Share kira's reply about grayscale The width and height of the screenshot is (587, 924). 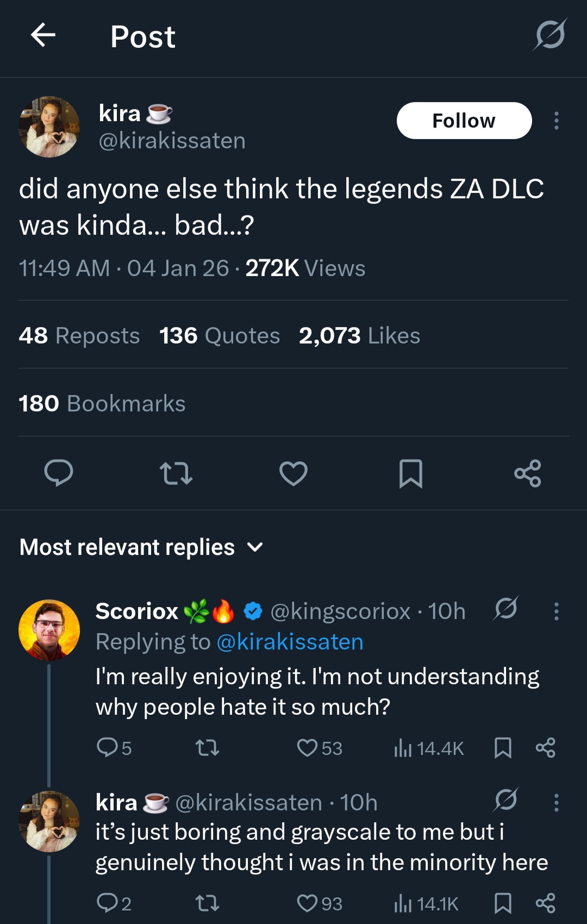click(545, 903)
